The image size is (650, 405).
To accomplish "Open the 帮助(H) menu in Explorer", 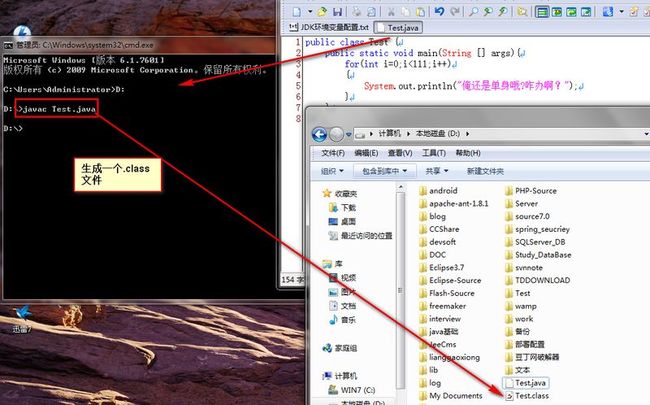I will [x=468, y=153].
